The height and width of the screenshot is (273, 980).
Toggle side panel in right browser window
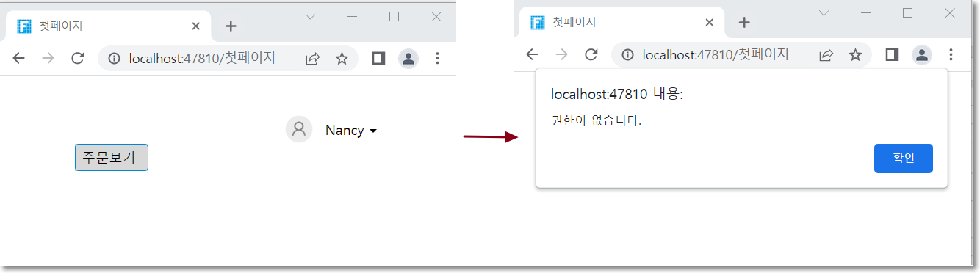893,54
